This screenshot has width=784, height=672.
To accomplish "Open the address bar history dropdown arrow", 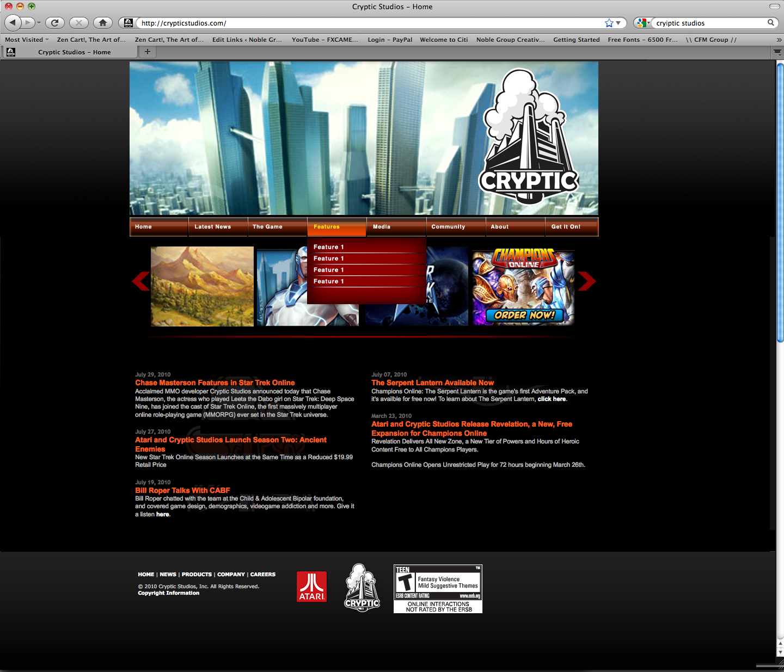I will click(618, 23).
